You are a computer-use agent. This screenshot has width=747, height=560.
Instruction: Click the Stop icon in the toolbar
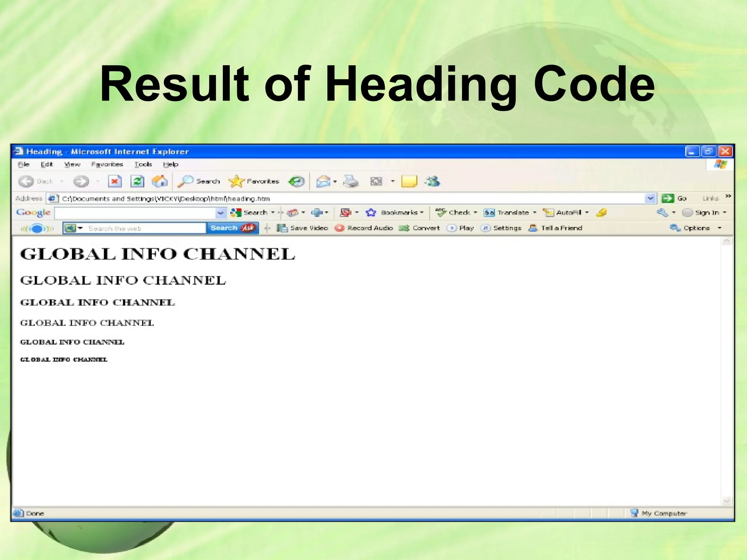tap(115, 181)
